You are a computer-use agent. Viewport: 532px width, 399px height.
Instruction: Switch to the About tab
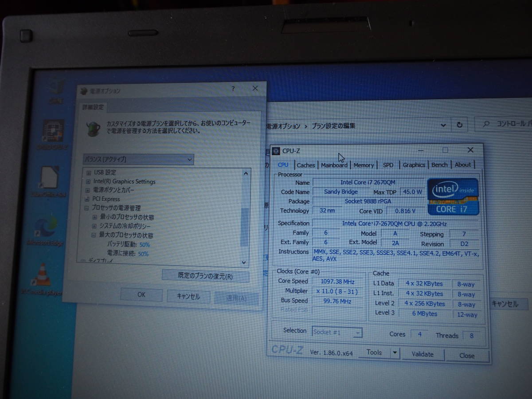pos(463,164)
